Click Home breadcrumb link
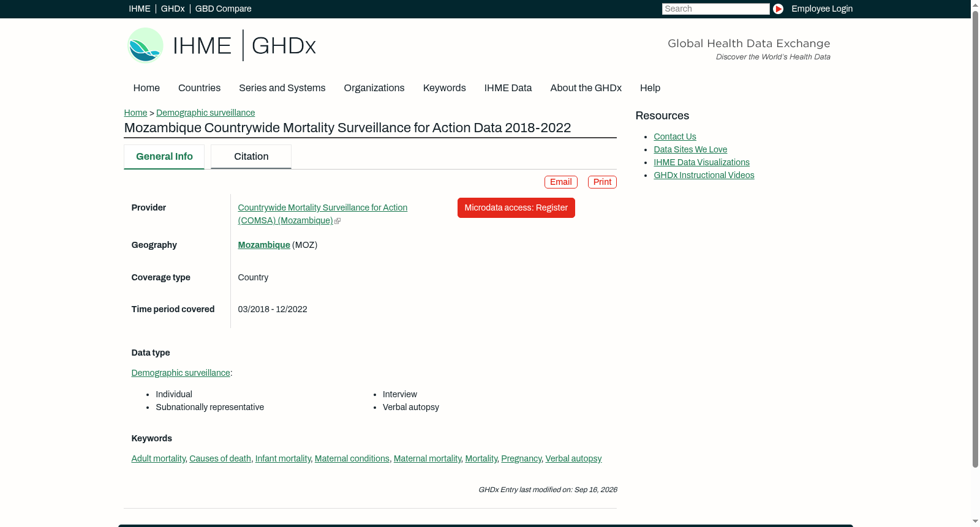The width and height of the screenshot is (980, 527). [x=135, y=113]
